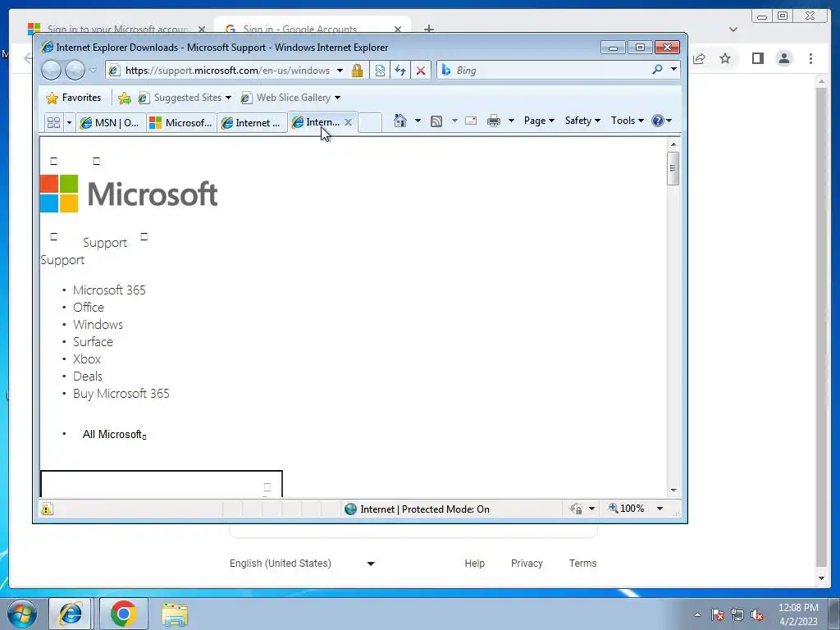Image resolution: width=840 pixels, height=630 pixels.
Task: Click the status bar warning icon
Action: point(47,509)
